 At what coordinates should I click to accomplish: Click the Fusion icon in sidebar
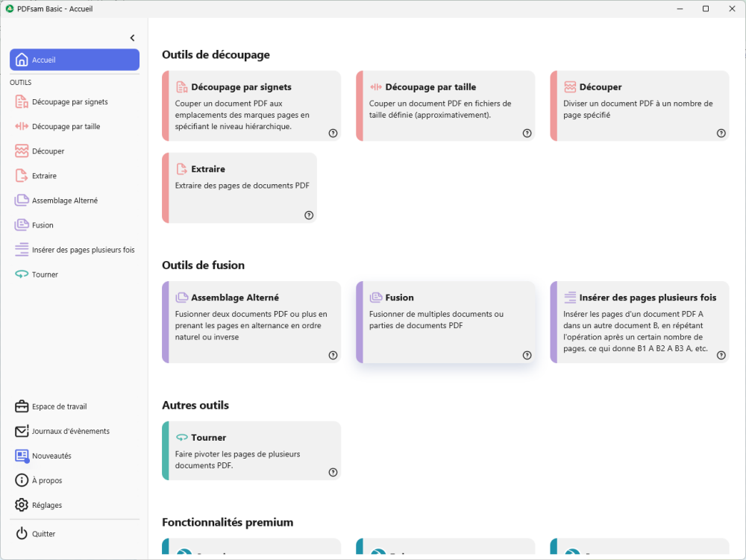click(22, 225)
